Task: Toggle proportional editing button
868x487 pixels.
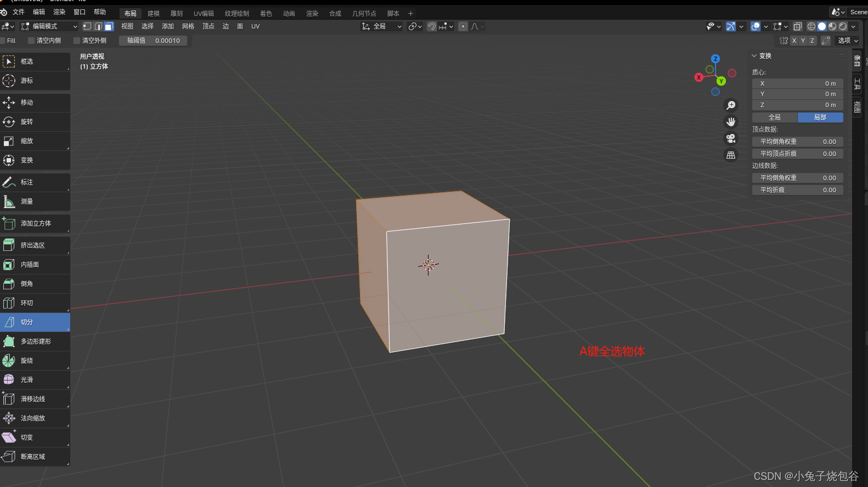Action: pyautogui.click(x=463, y=26)
